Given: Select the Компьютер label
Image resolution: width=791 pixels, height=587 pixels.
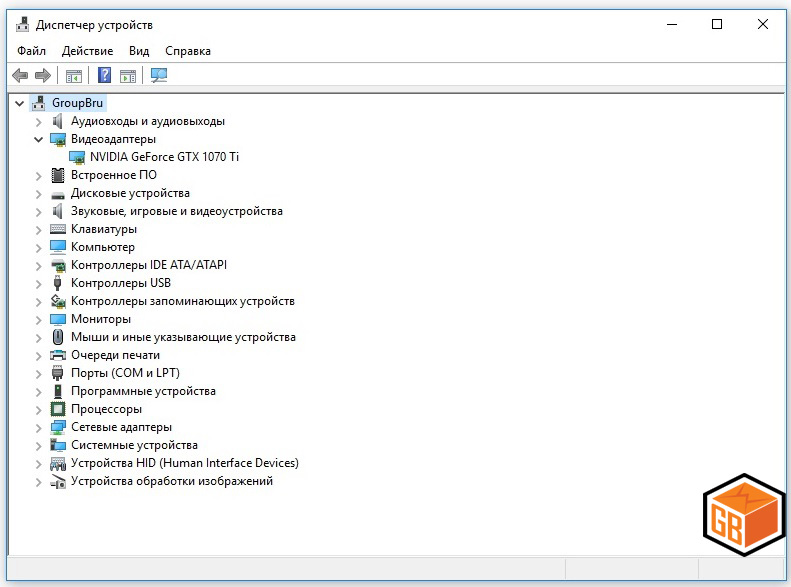Looking at the screenshot, I should pos(103,247).
